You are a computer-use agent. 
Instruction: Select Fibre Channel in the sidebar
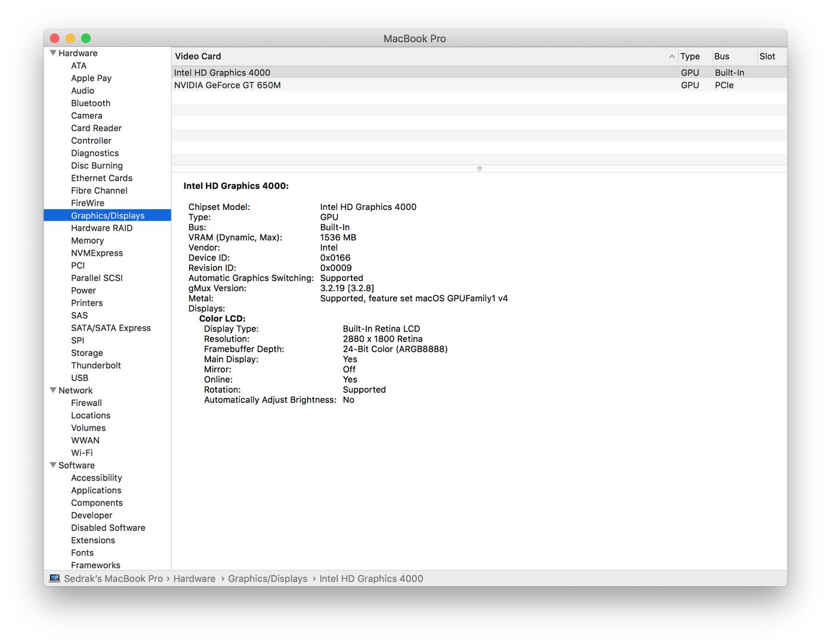click(x=99, y=191)
